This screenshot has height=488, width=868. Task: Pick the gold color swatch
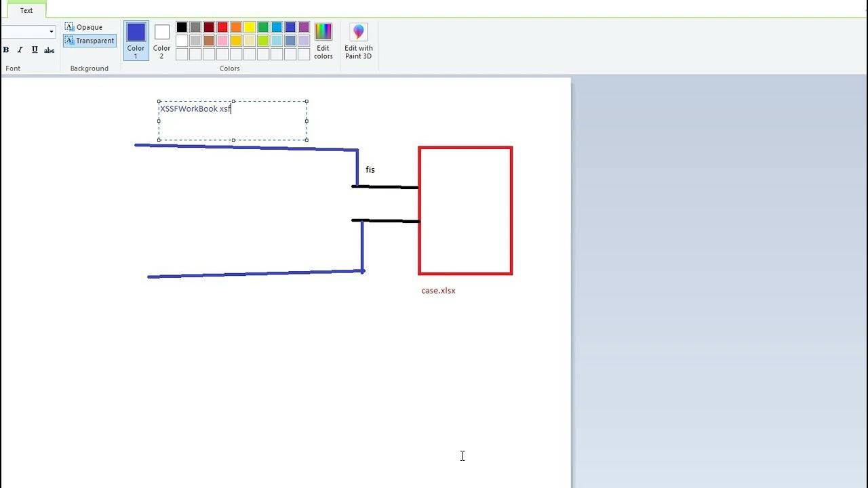coord(236,41)
